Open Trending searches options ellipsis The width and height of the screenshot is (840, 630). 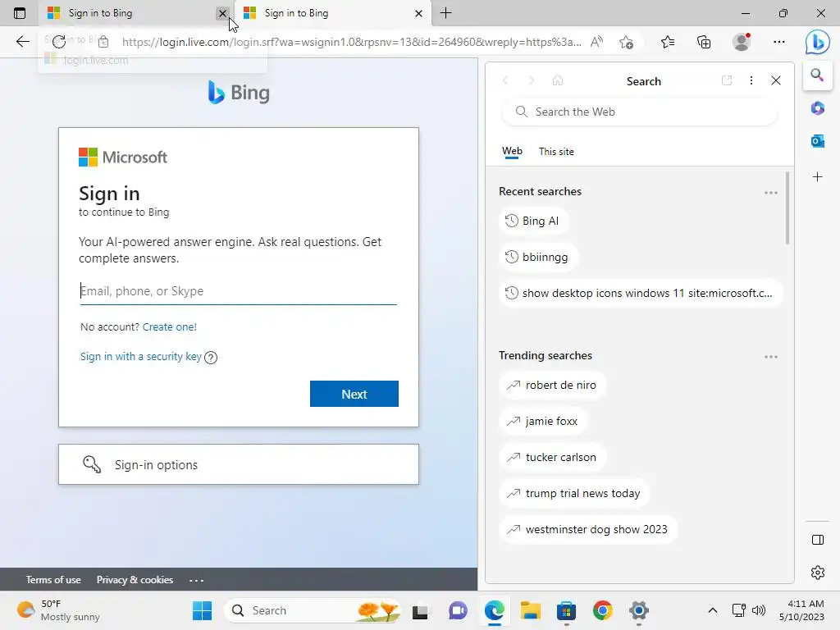[771, 356]
